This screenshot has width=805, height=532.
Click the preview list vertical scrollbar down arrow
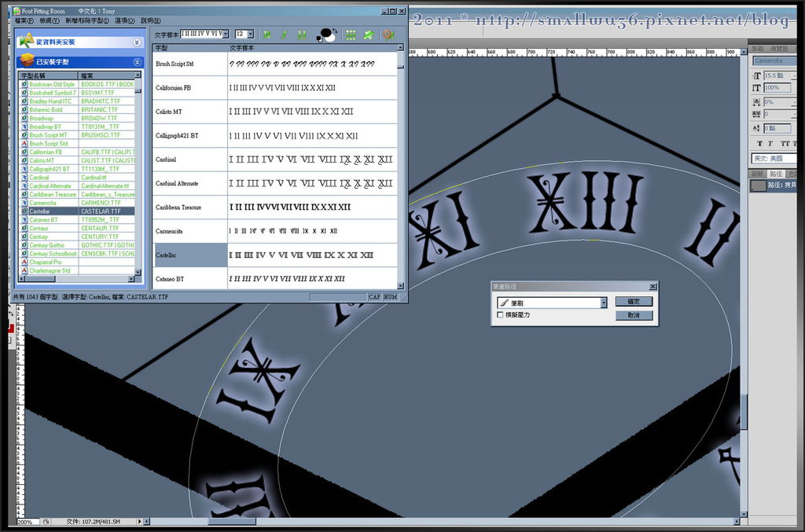coord(400,286)
